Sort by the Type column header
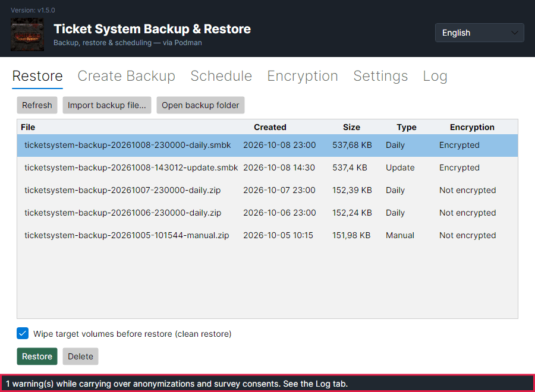This screenshot has height=392, width=535. pyautogui.click(x=407, y=127)
